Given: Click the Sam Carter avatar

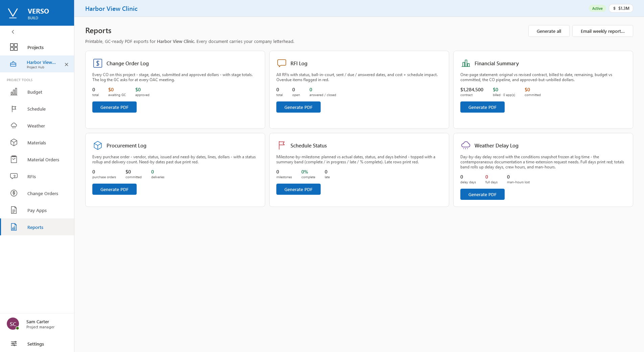Looking at the screenshot, I should pyautogui.click(x=13, y=324).
